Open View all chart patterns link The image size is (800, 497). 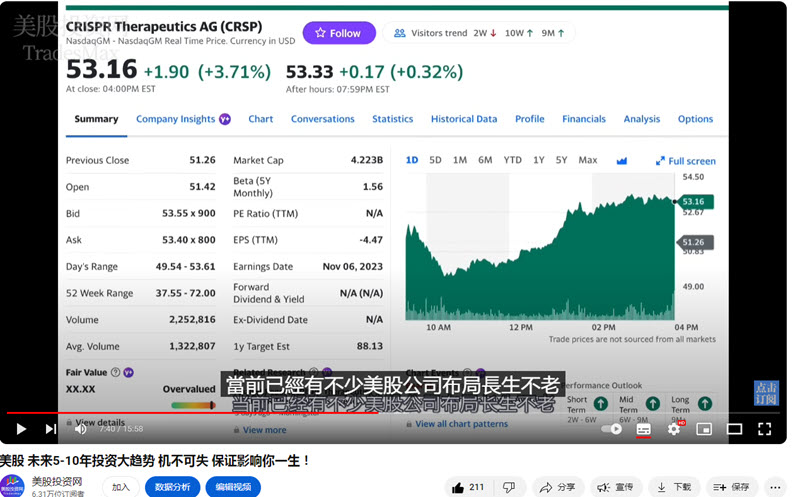point(461,424)
